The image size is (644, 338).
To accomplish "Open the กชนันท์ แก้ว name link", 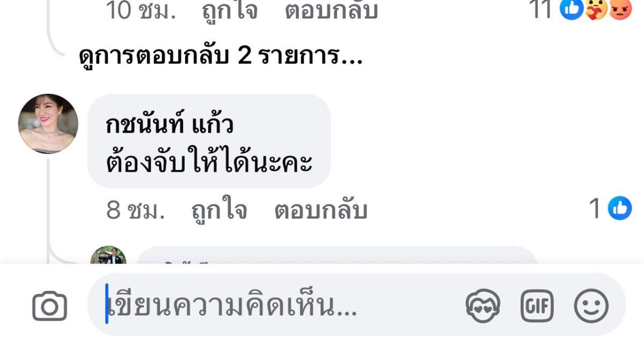I will pos(170,125).
